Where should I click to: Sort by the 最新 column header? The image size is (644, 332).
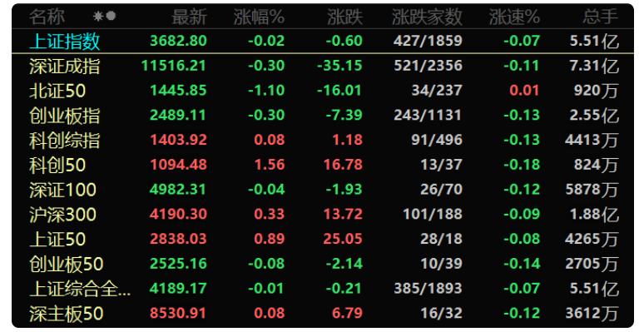tap(190, 17)
